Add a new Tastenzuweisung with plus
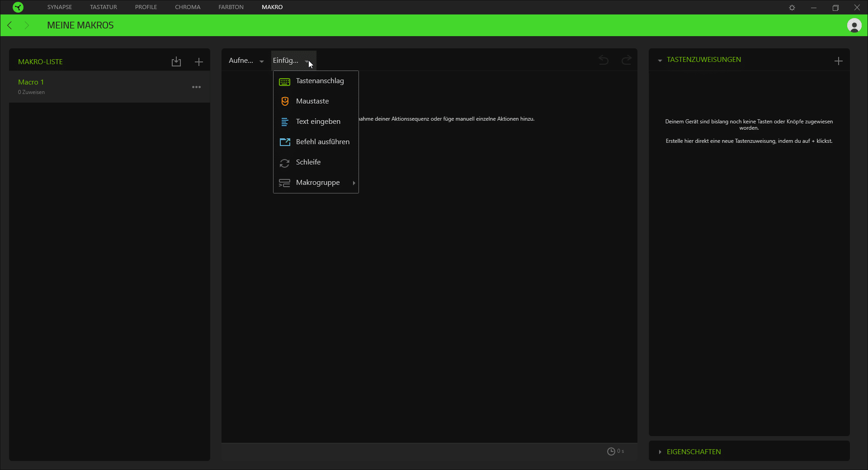The image size is (868, 470). coord(838,61)
